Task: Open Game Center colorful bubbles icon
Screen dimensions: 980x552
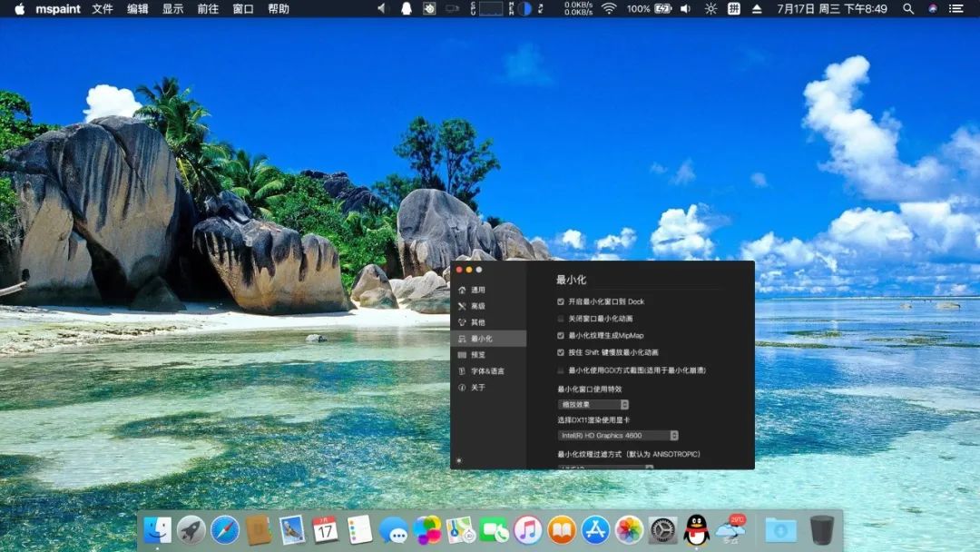Action: point(426,530)
